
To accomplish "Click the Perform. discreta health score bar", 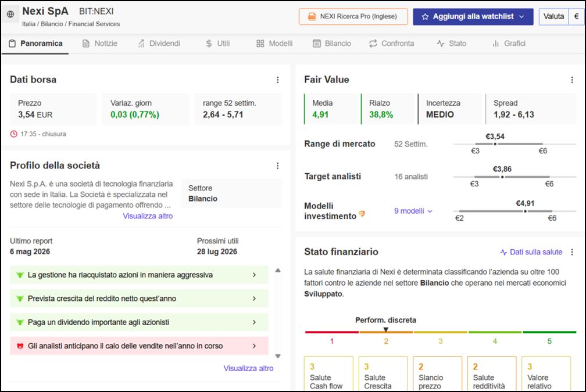I will tap(386, 332).
